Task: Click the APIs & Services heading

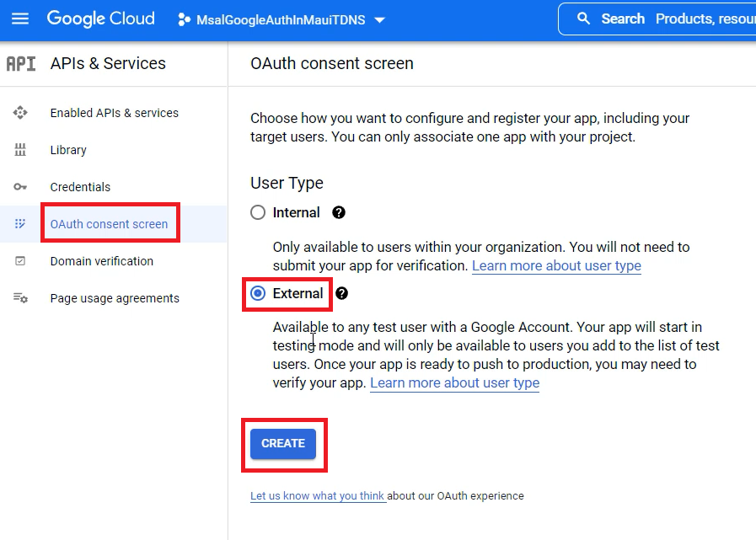Action: coord(108,64)
